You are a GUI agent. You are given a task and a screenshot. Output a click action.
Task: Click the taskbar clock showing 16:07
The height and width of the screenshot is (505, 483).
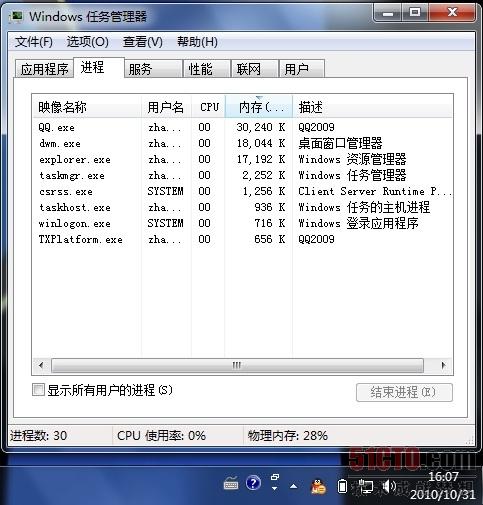[443, 486]
